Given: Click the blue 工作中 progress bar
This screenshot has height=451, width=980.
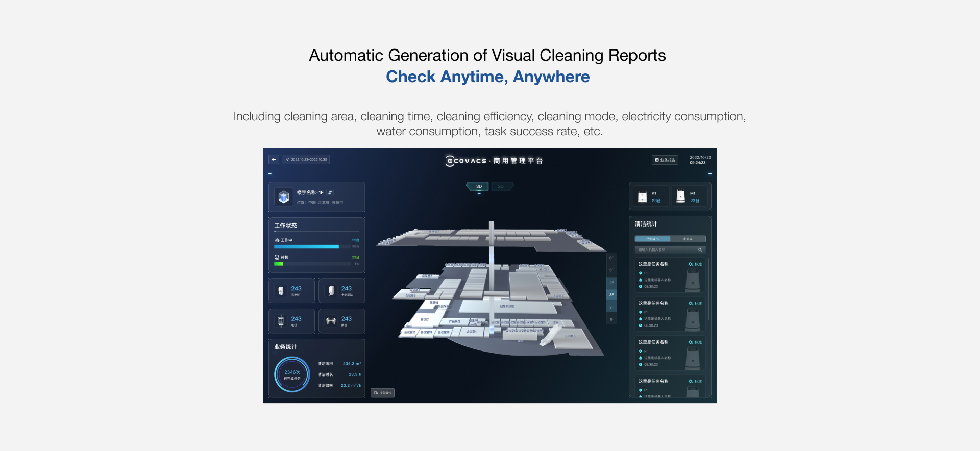Looking at the screenshot, I should [306, 247].
